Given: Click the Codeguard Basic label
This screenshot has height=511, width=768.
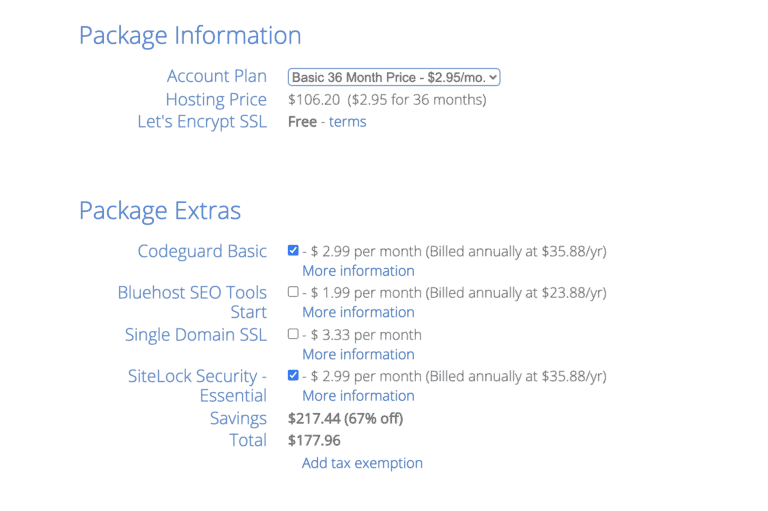Looking at the screenshot, I should (x=202, y=251).
